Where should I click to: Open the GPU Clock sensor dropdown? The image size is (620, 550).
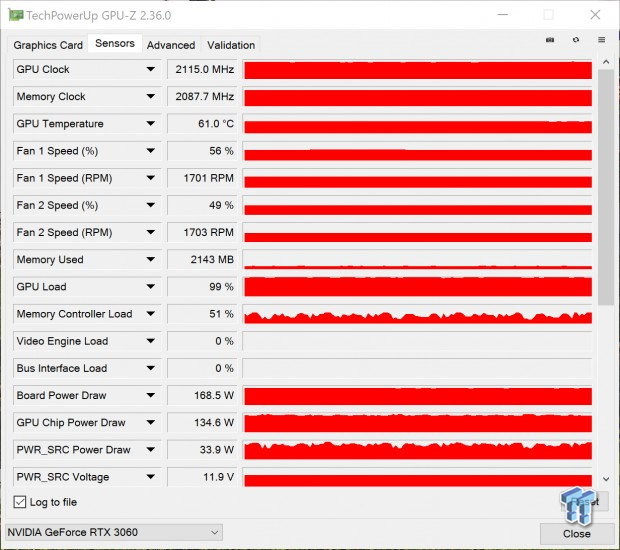(x=150, y=69)
